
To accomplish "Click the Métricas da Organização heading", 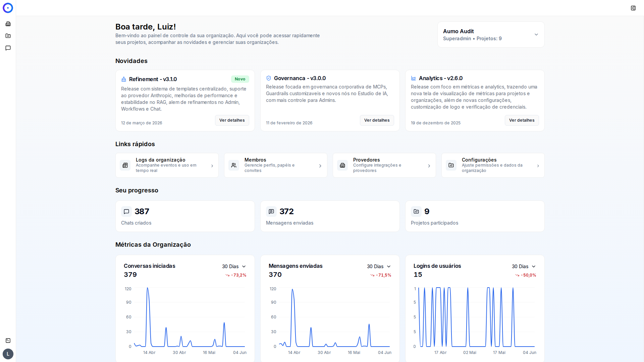I will point(153,245).
